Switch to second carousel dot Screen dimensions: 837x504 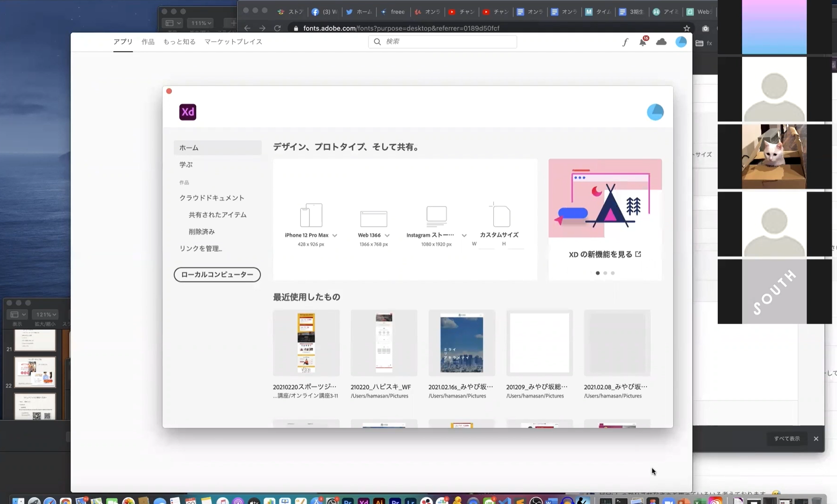[x=605, y=273]
